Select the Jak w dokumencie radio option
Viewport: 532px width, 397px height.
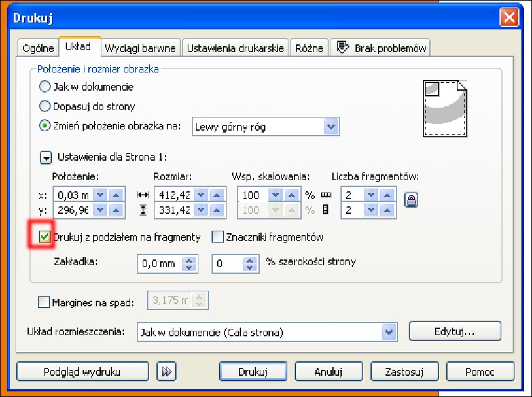(45, 87)
